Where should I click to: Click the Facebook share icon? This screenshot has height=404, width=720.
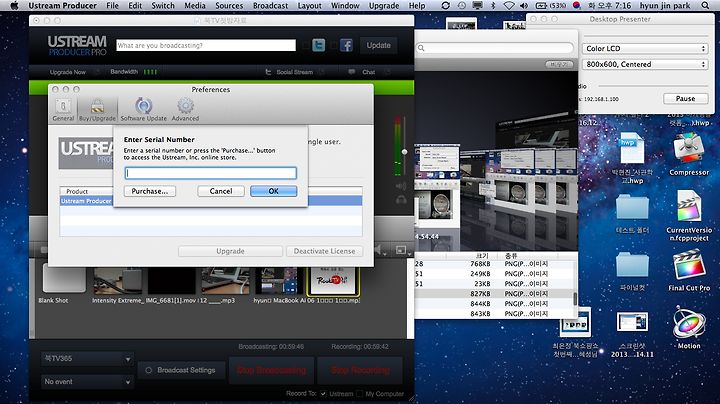[346, 45]
